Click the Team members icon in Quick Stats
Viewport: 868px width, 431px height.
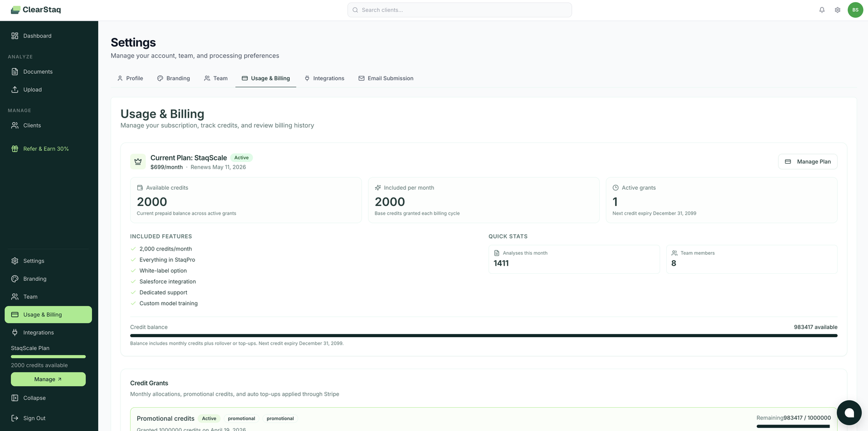click(x=674, y=253)
